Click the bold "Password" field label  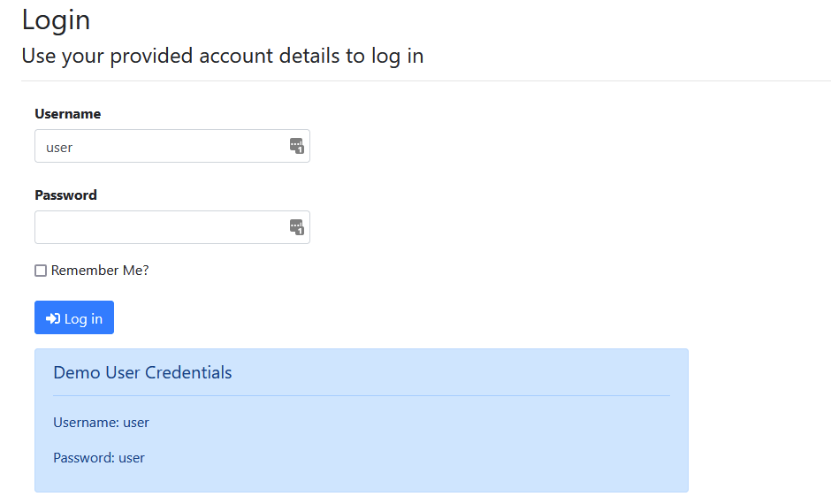(x=65, y=195)
